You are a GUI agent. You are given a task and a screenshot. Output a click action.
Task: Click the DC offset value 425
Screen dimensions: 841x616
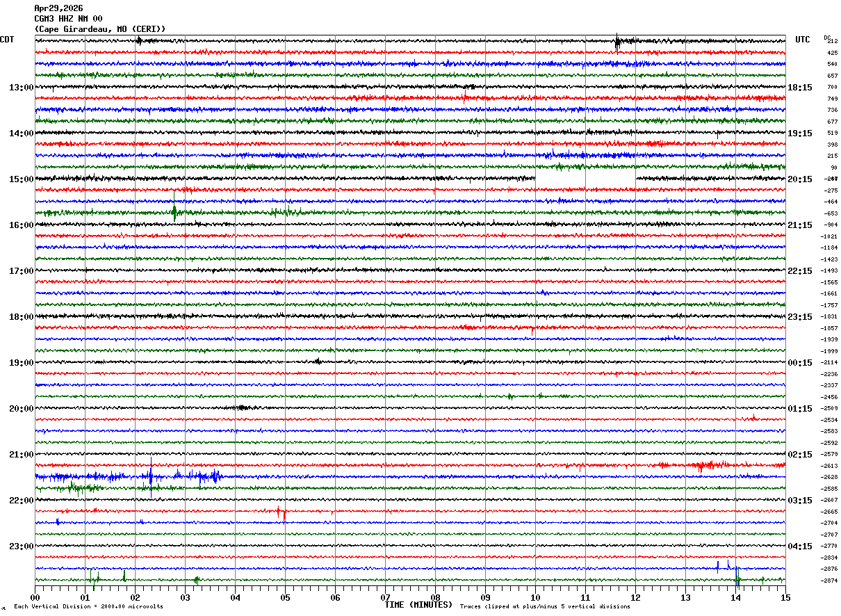pyautogui.click(x=832, y=53)
